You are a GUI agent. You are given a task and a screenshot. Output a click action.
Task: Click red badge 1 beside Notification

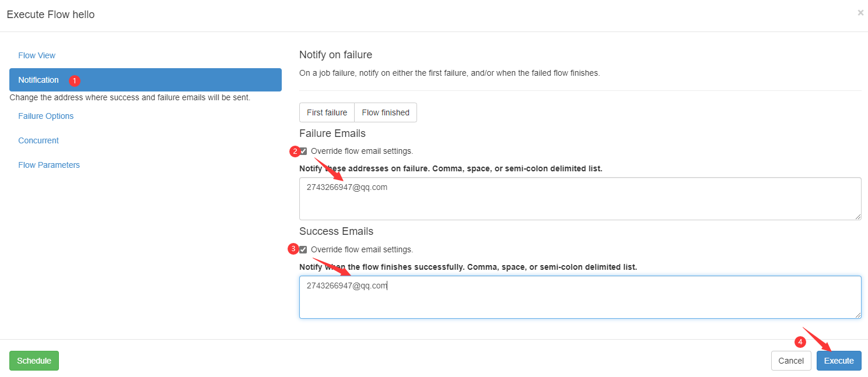click(x=75, y=80)
